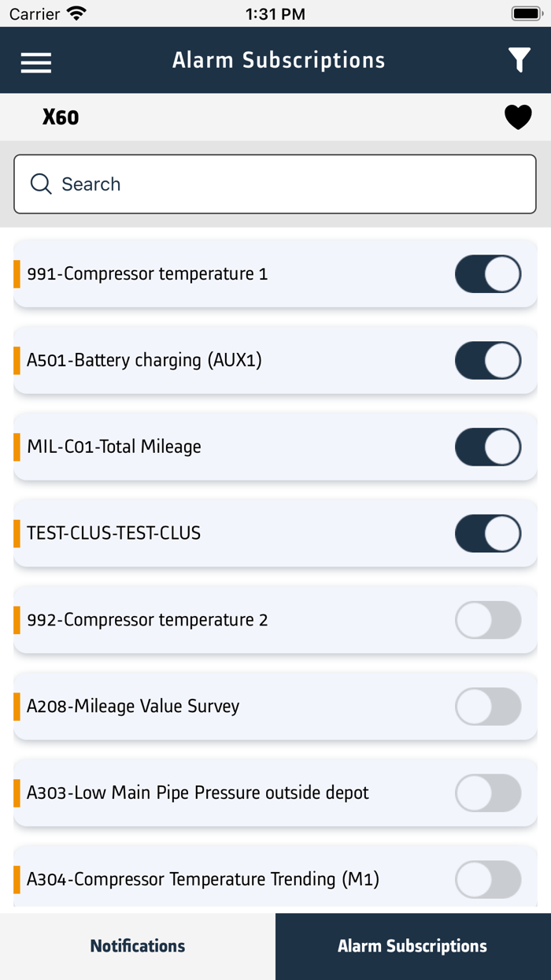This screenshot has height=980, width=551.
Task: Mark vehicle X60 as favorite via heart icon
Action: 518,117
